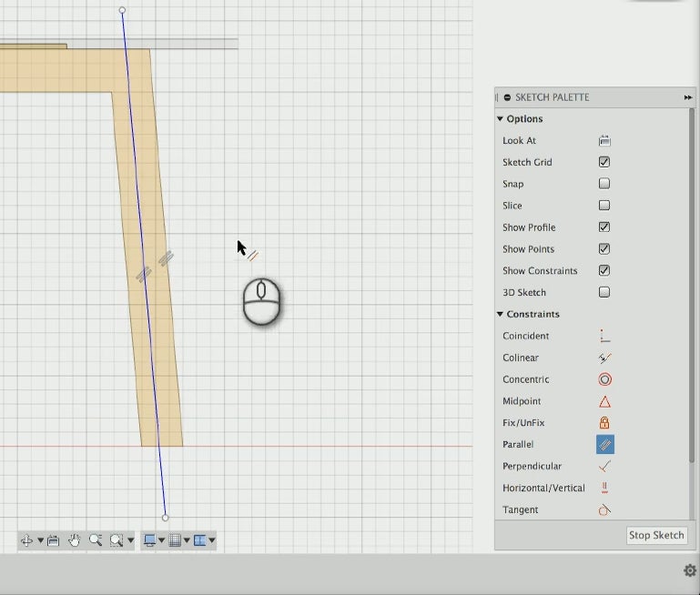Click the Fix/UnFix label in Constraints list
Image resolution: width=700 pixels, height=595 pixels.
pos(523,423)
